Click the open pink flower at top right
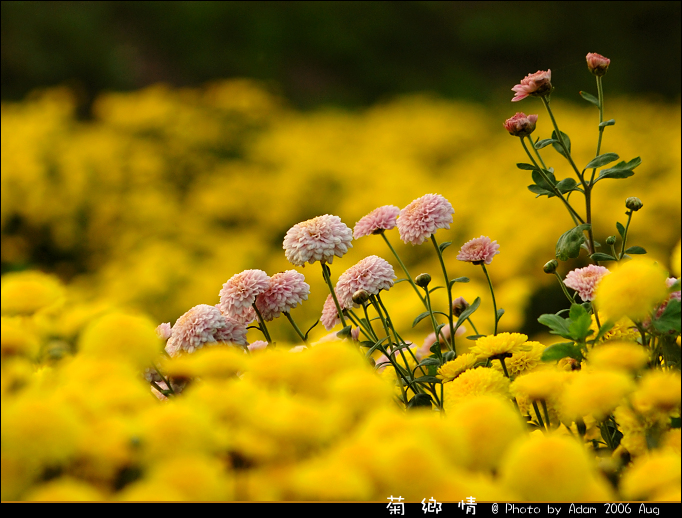This screenshot has height=518, width=682. click(x=532, y=85)
